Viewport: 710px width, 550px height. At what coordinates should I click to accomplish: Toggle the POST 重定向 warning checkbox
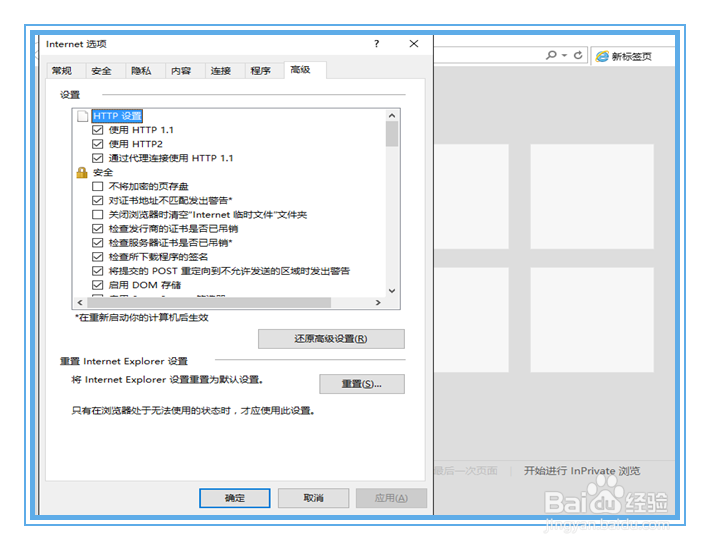[97, 271]
